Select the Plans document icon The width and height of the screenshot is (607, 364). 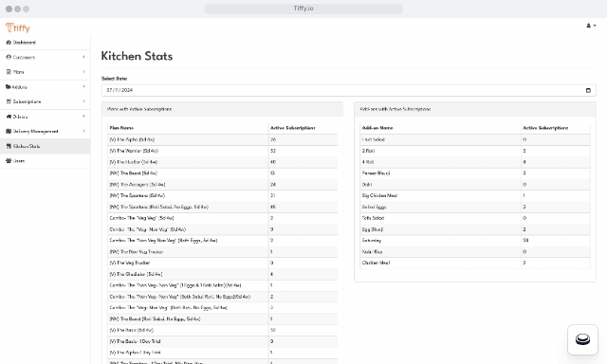pos(9,72)
